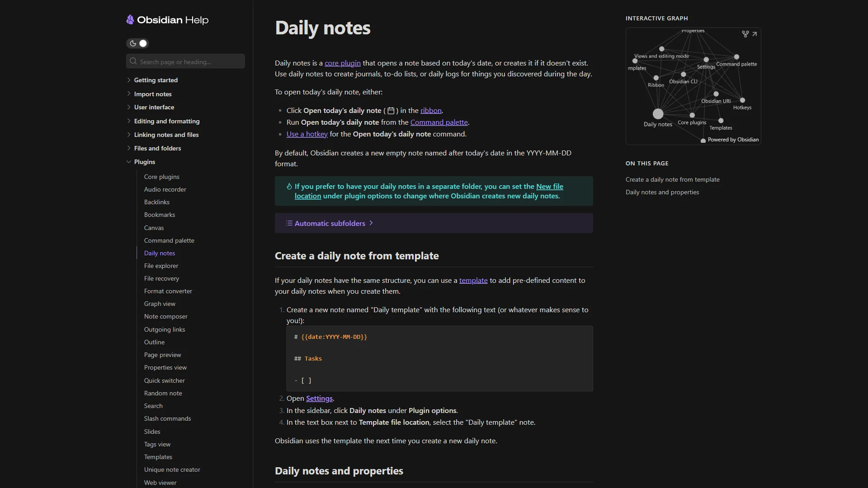The image size is (868, 488).
Task: Jump to Create a daily note from template
Action: tap(672, 179)
